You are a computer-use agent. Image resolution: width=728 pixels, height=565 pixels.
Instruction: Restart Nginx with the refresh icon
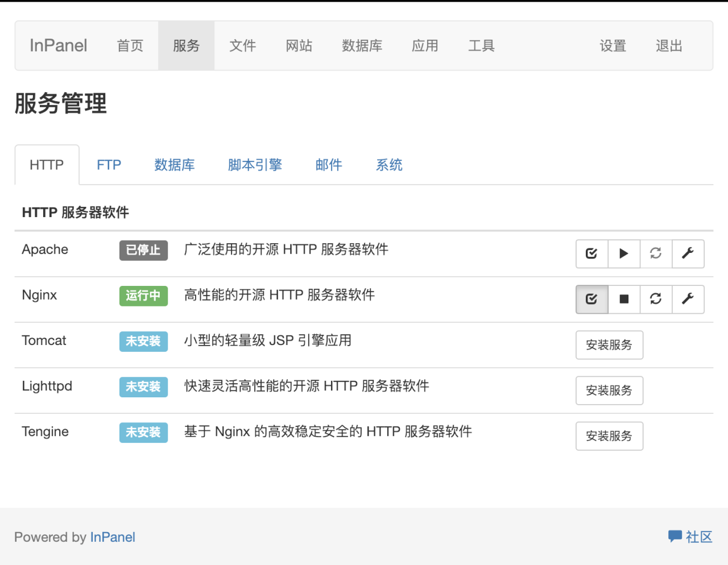click(656, 300)
